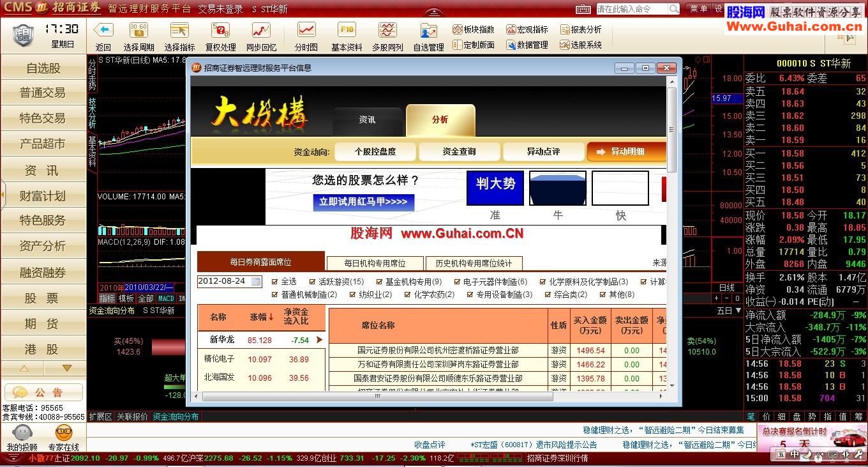Click the 复权处理 toolbar icon

pos(220,30)
